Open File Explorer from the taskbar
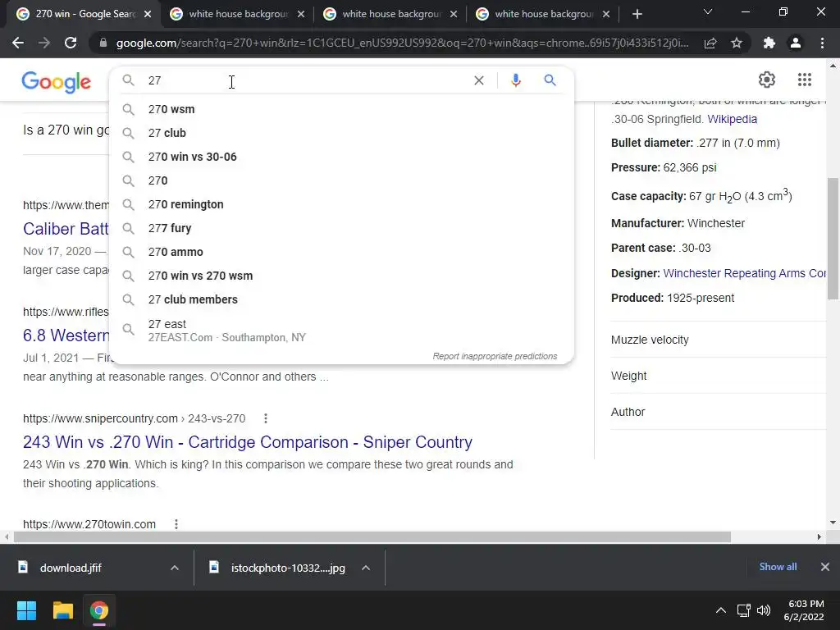The image size is (840, 630). pos(62,610)
